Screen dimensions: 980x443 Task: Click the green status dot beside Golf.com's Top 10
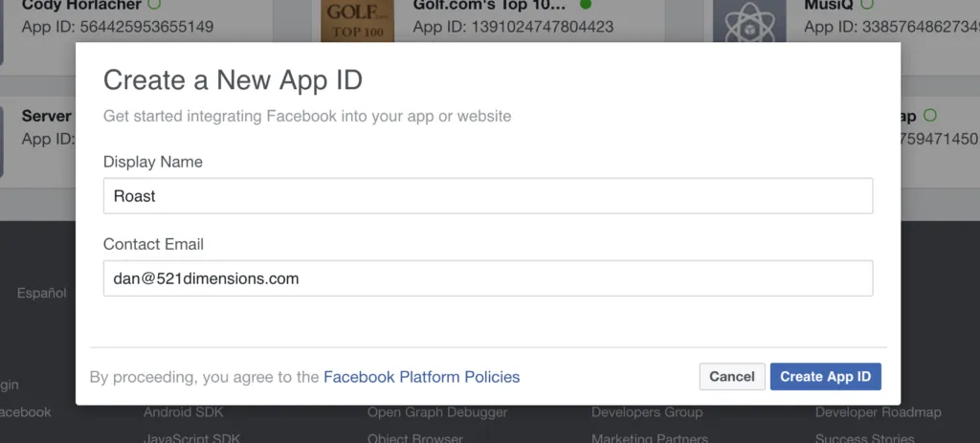pyautogui.click(x=585, y=5)
